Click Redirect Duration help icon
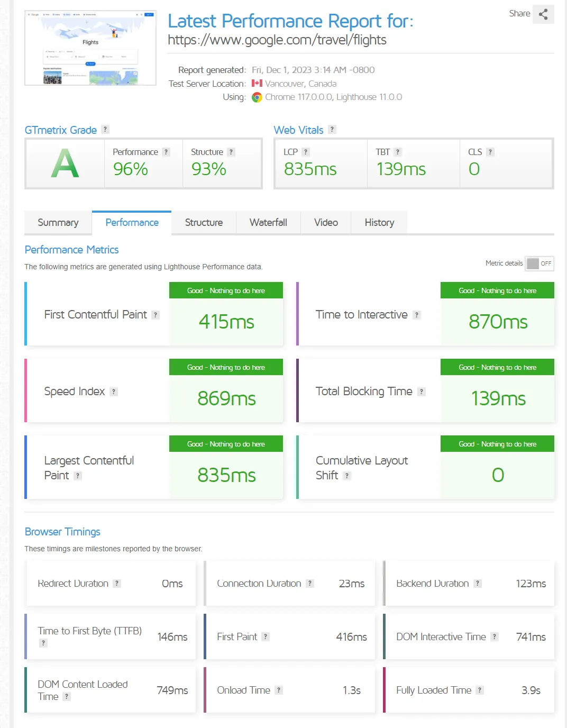The image size is (567, 728). [117, 583]
